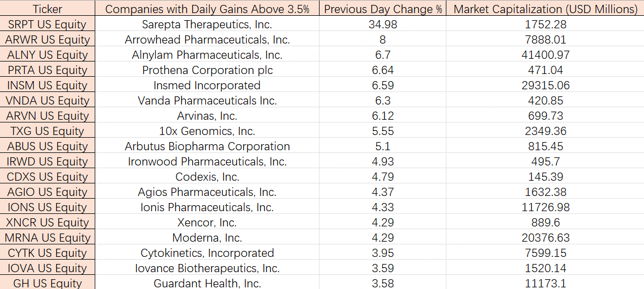Click the Ticker column header
This screenshot has width=644, height=289.
click(47, 9)
